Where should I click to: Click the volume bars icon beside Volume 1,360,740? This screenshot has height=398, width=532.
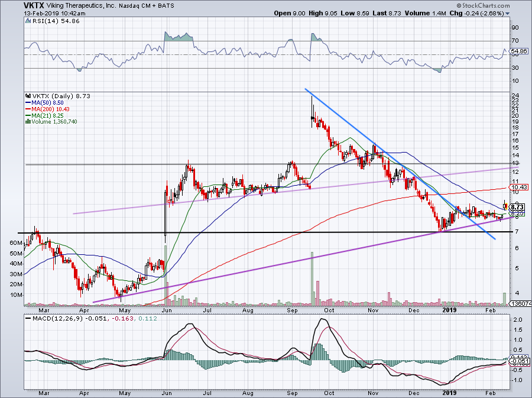pyautogui.click(x=28, y=121)
